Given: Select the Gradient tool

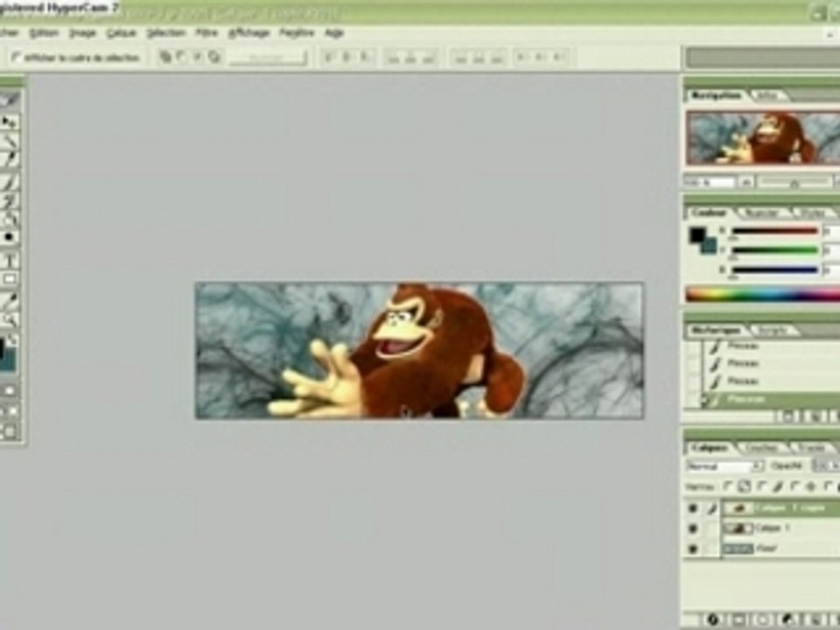Looking at the screenshot, I should click(x=9, y=219).
